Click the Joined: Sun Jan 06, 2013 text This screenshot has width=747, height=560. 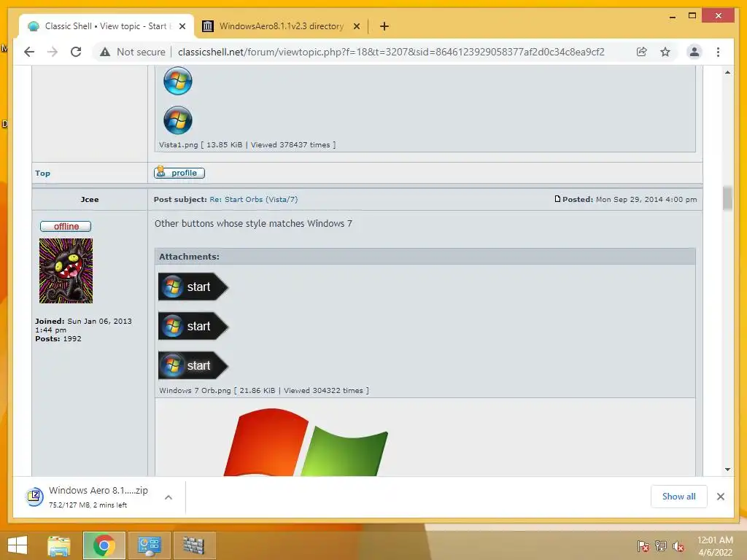83,325
